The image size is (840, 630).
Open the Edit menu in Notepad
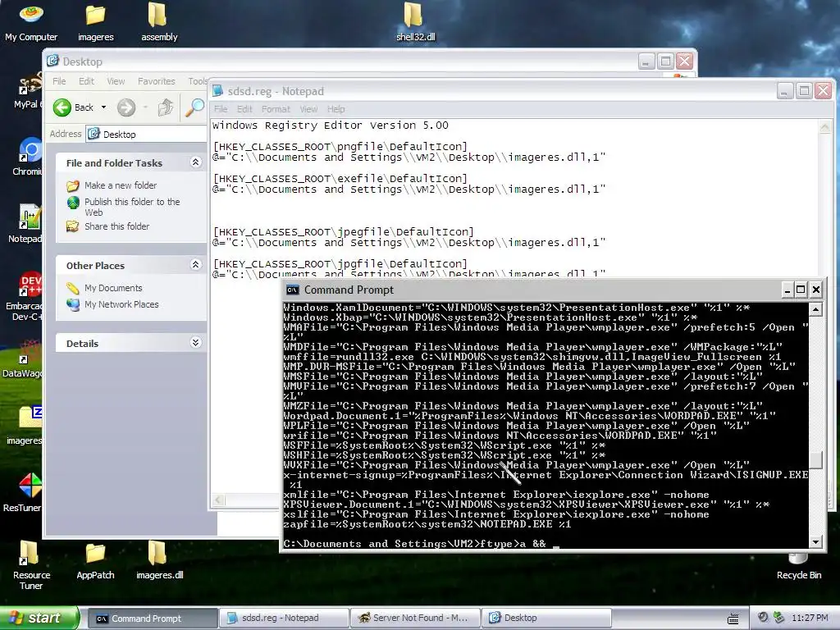(244, 109)
